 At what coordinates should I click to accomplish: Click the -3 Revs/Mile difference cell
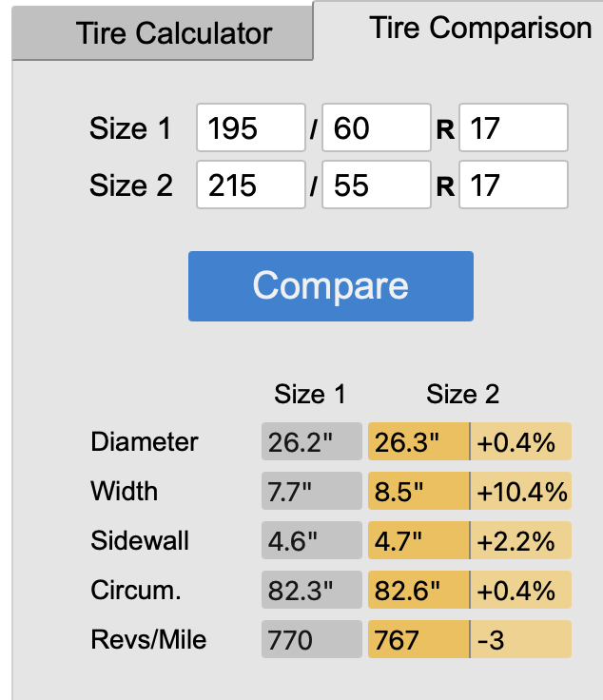[521, 640]
